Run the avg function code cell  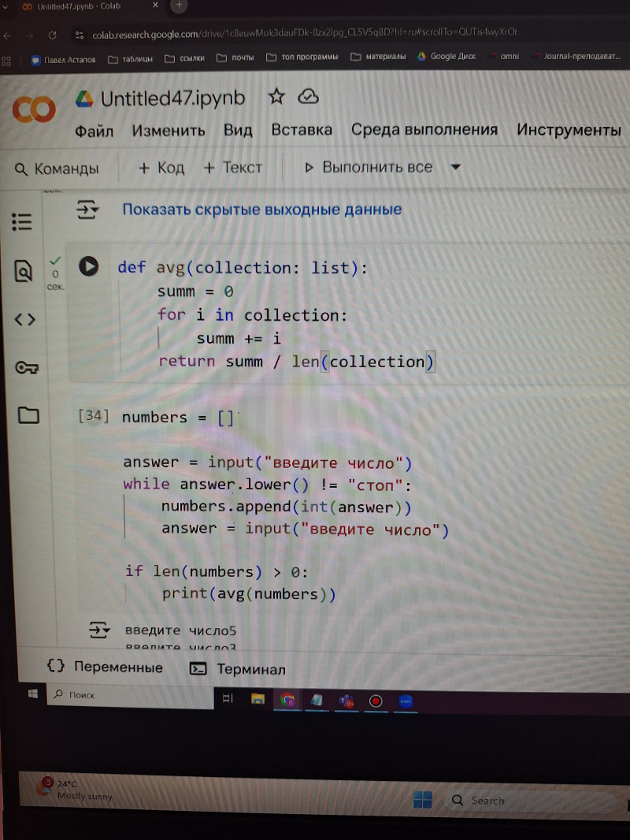coord(89,267)
